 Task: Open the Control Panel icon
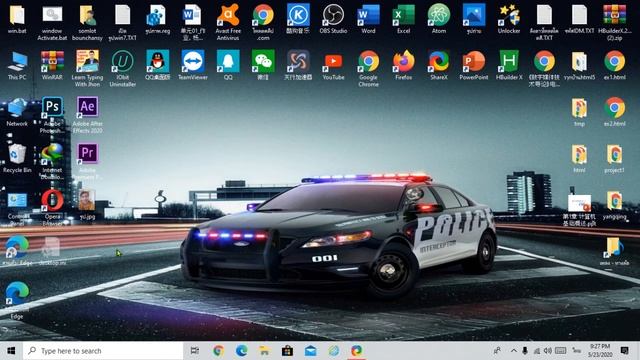click(x=17, y=201)
